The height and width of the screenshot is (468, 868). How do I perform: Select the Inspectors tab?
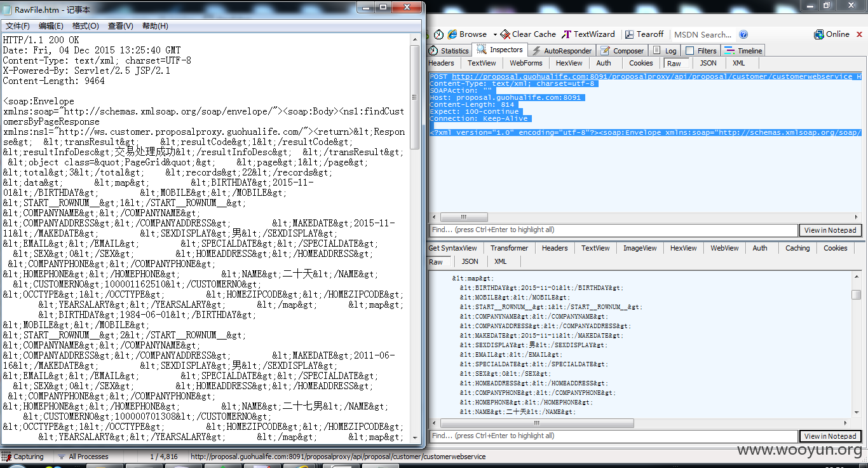pyautogui.click(x=500, y=50)
